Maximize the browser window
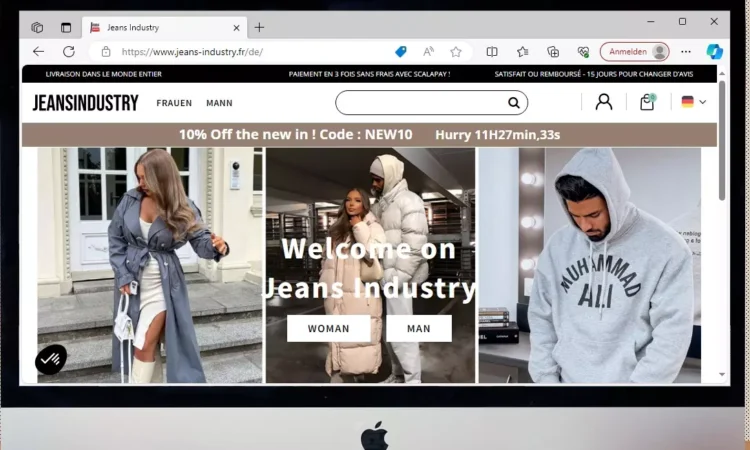This screenshot has height=450, width=750. [683, 22]
